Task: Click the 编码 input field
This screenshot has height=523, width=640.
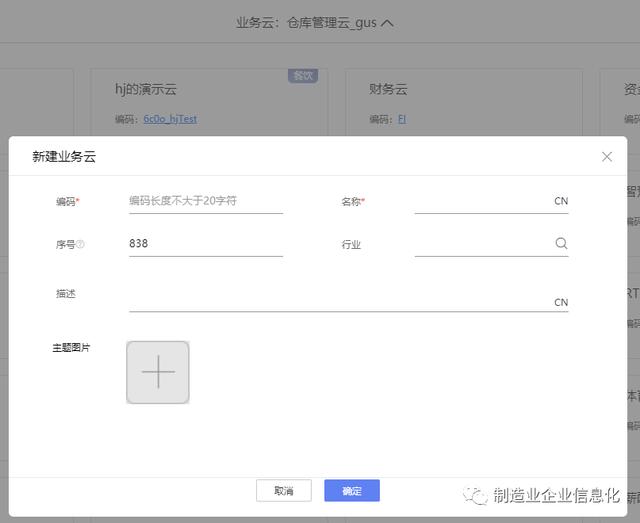Action: (206, 201)
